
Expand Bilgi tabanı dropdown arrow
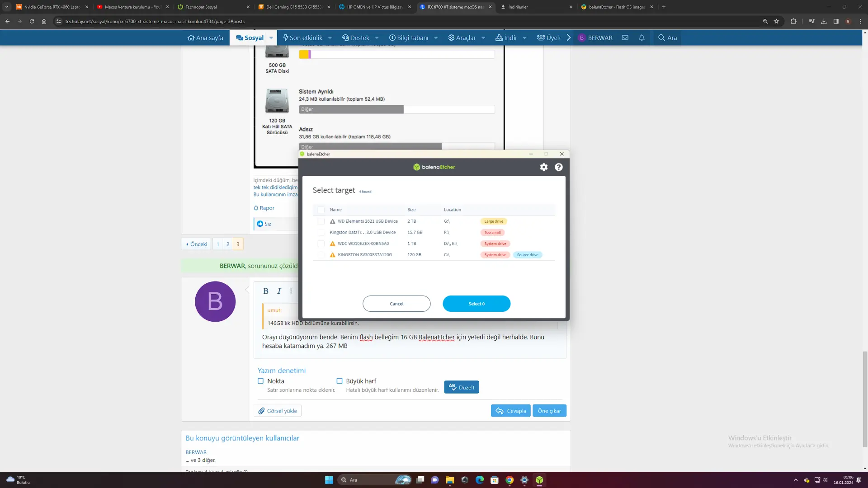click(x=436, y=38)
